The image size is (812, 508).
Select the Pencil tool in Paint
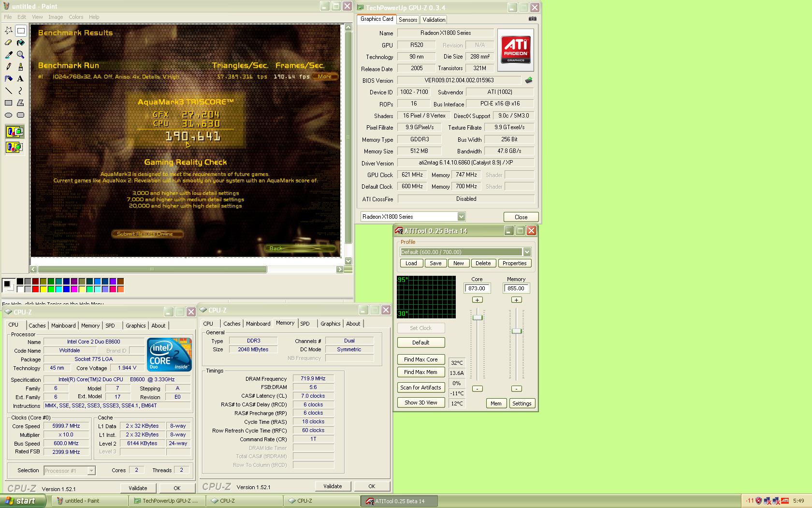[9, 67]
